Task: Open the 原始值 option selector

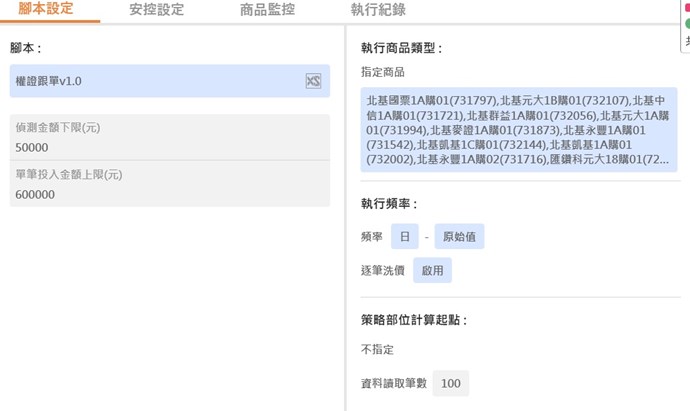Action: pyautogui.click(x=459, y=237)
